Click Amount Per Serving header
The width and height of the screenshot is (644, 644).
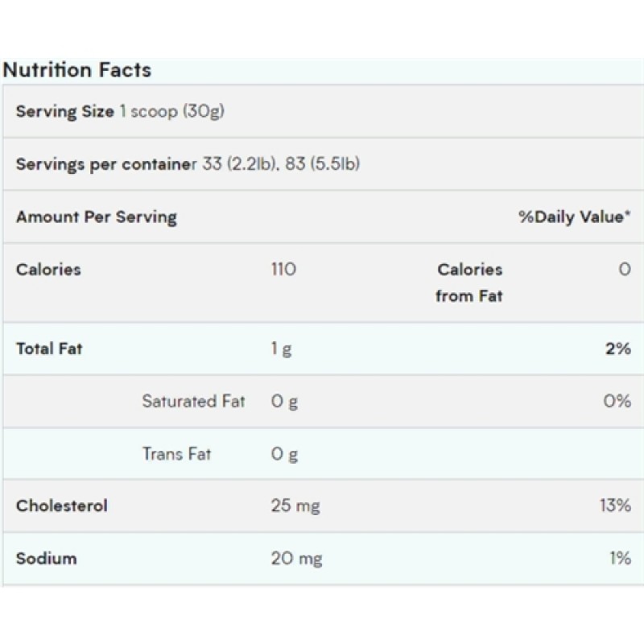[97, 217]
